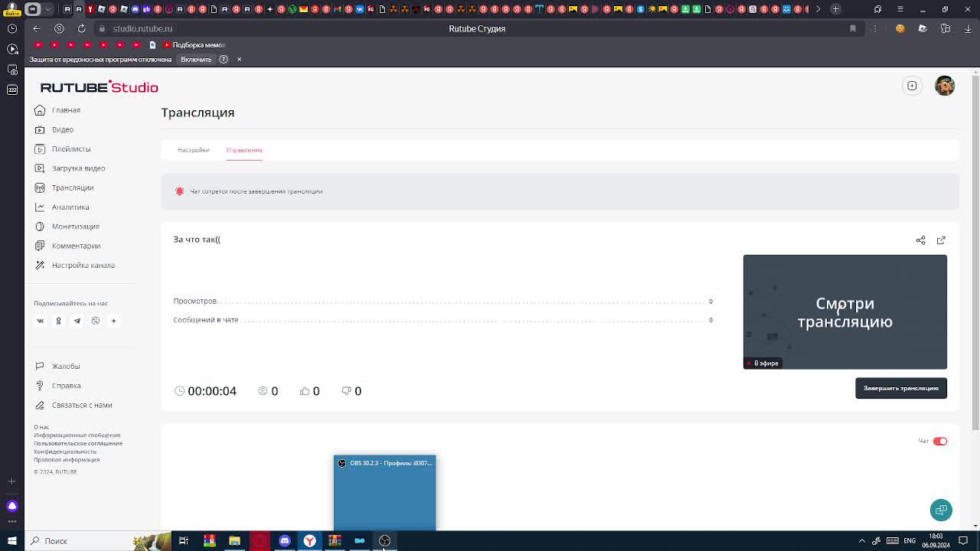Open Монетизация in the sidebar
Viewport: 980px width, 551px height.
coord(67,227)
